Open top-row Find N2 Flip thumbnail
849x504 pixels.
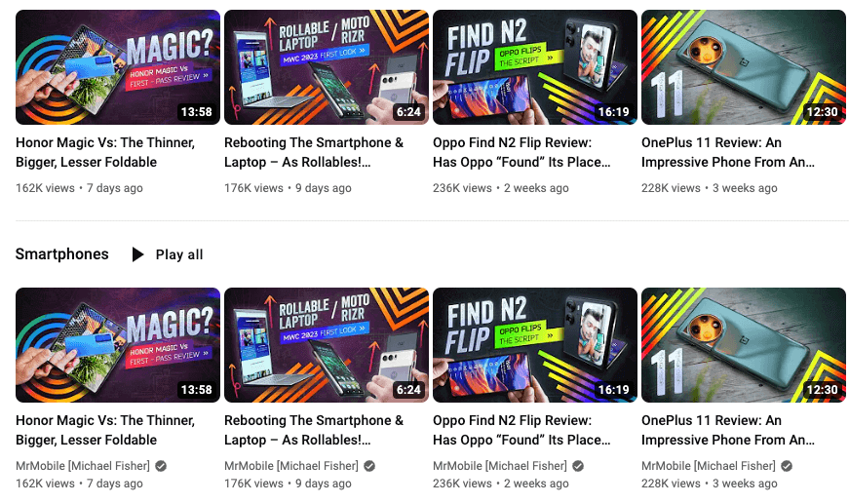tap(535, 67)
